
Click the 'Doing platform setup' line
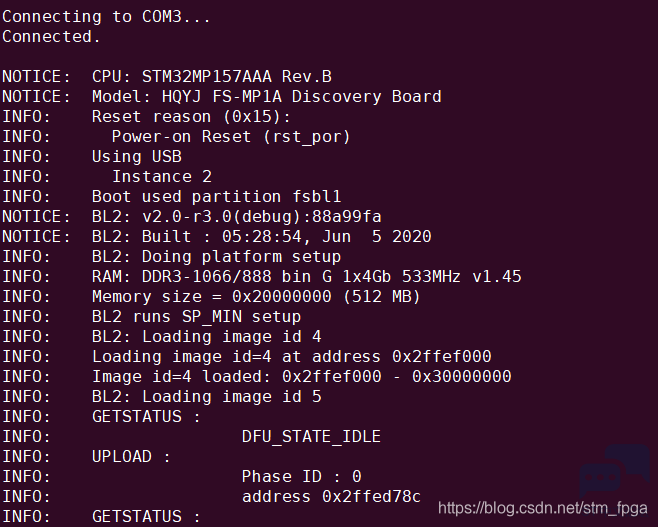pyautogui.click(x=241, y=257)
